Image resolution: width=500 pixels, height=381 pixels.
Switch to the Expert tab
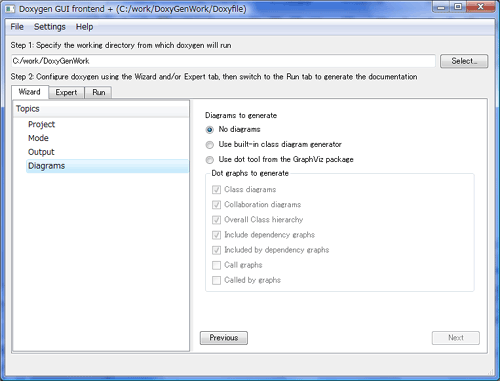(x=66, y=92)
